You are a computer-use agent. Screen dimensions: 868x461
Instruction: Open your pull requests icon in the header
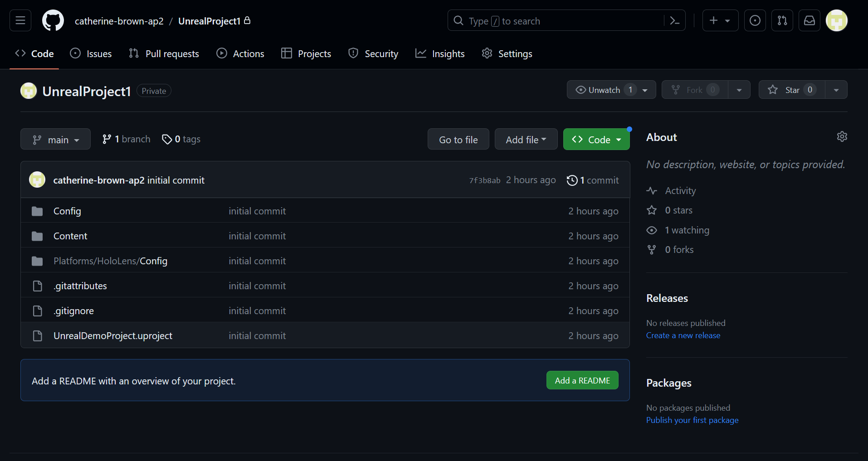(x=782, y=20)
